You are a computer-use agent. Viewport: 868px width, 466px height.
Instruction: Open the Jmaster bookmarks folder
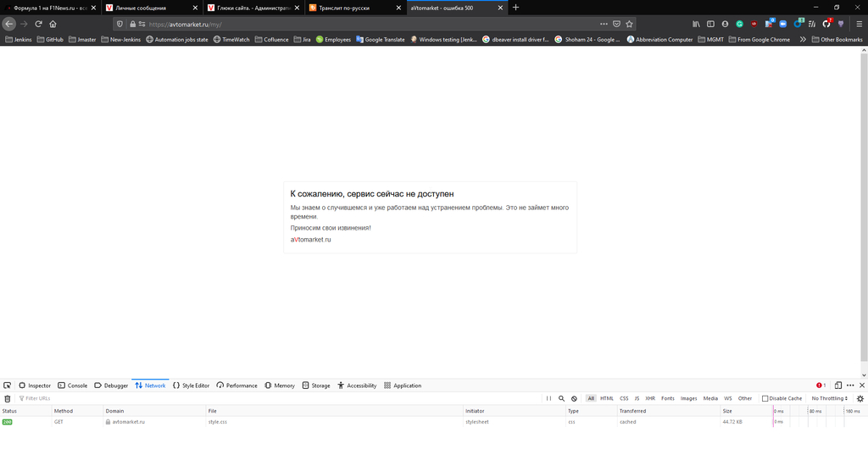click(x=82, y=39)
